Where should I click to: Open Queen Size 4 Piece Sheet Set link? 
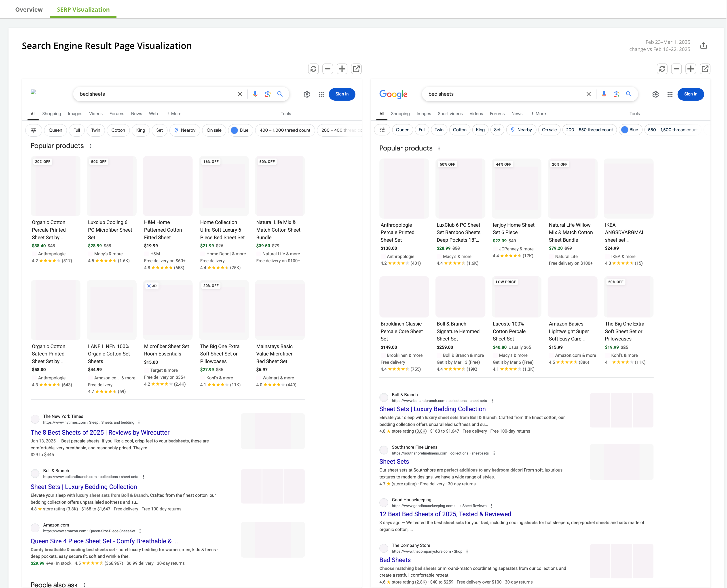click(104, 541)
